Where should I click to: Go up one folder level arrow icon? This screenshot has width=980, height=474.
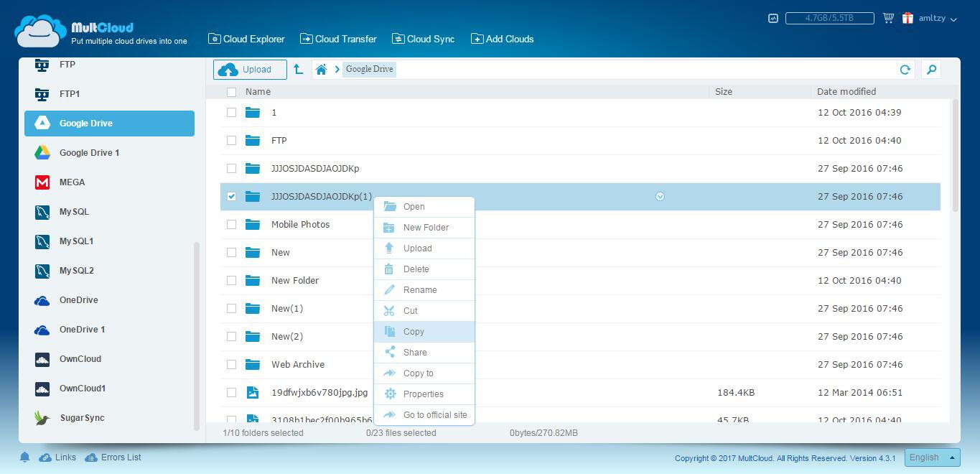298,70
